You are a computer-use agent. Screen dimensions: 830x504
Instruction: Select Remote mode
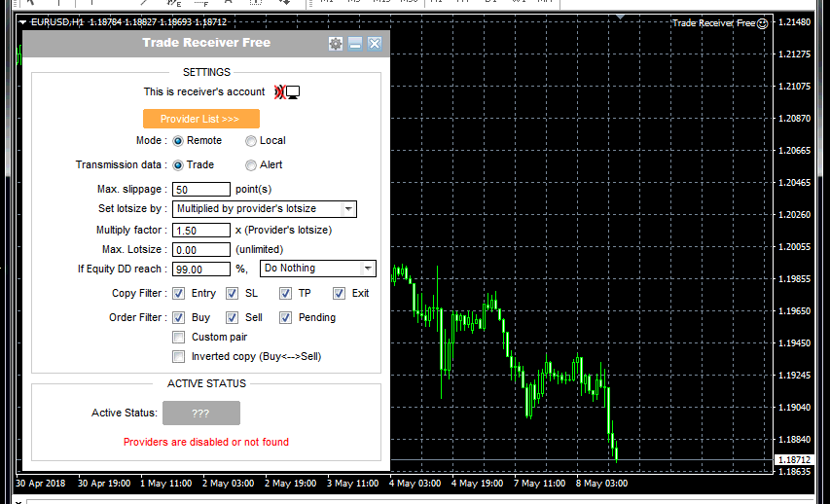[178, 141]
